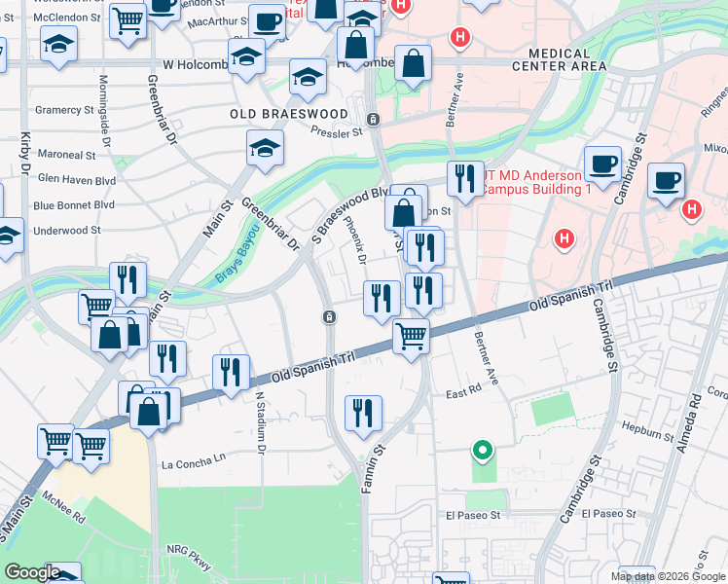Screen dimensions: 728x584
Task: Select the Underwood St street label
Action: 67,231
